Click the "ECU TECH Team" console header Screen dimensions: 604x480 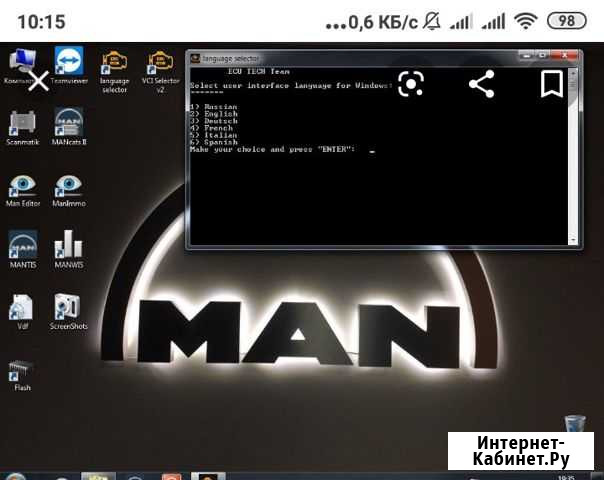[x=259, y=72]
